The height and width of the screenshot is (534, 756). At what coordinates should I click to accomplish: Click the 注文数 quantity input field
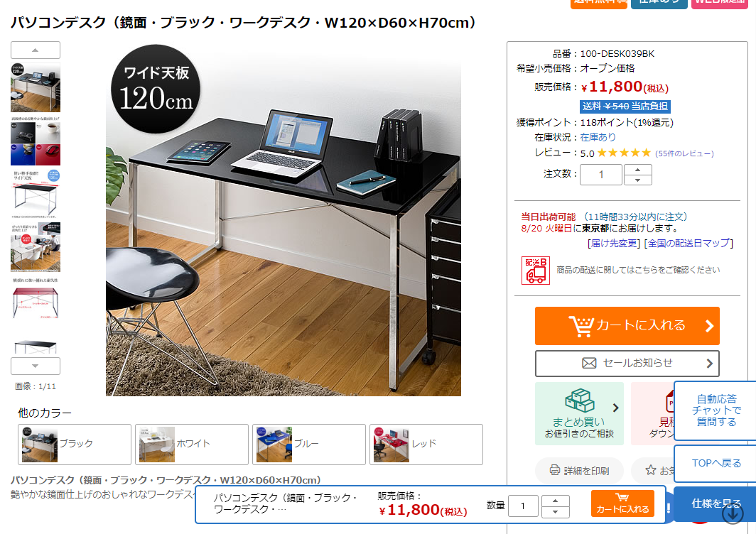[x=601, y=175]
